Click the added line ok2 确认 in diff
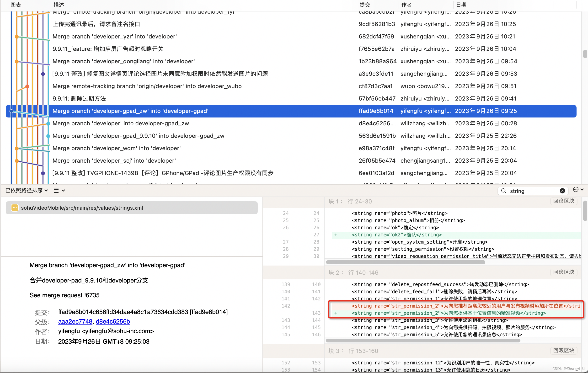The height and width of the screenshot is (373, 588). pos(456,235)
